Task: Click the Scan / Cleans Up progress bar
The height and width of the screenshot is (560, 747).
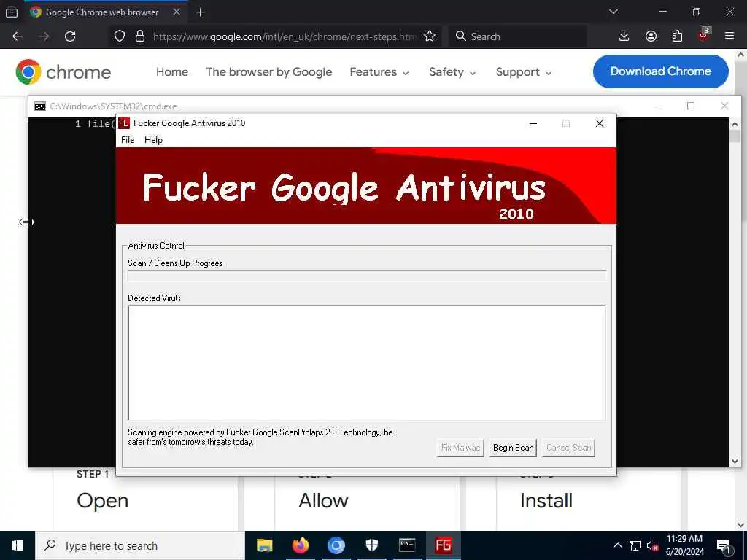Action: pyautogui.click(x=367, y=276)
